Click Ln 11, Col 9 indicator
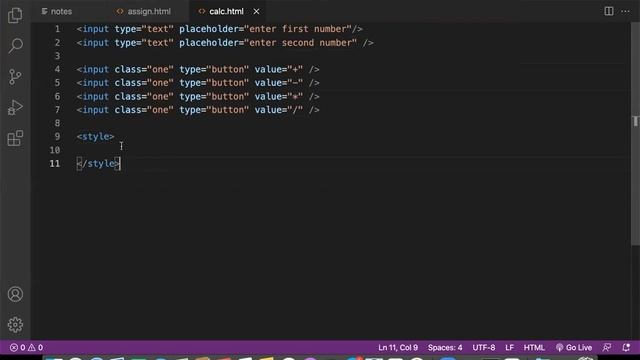The height and width of the screenshot is (360, 640). 398,347
